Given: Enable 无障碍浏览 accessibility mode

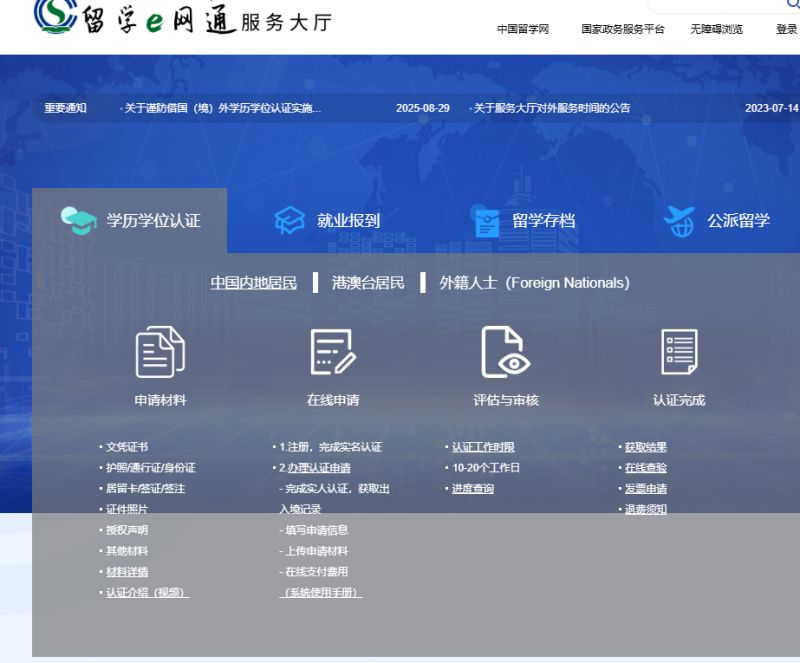Looking at the screenshot, I should tap(716, 29).
